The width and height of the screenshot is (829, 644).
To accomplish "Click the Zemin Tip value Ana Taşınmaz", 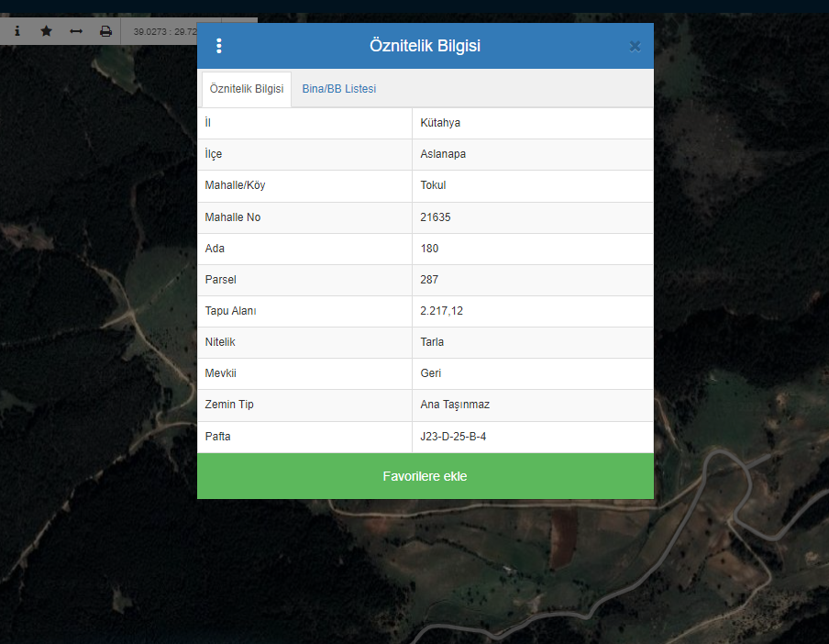I will point(455,405).
